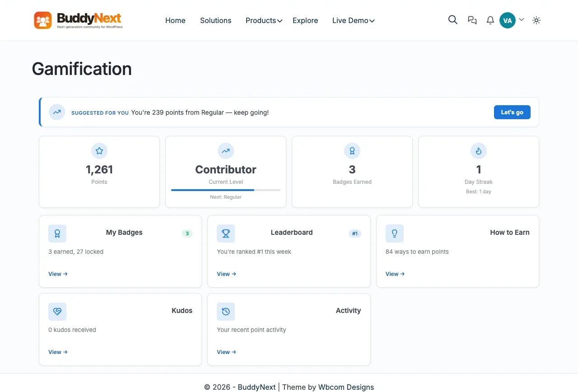Open View link under My Badges
Screen dimensions: 578x392
coord(58,274)
